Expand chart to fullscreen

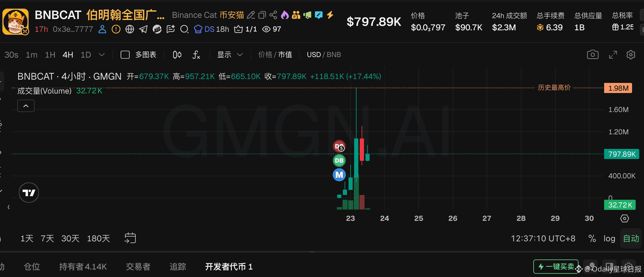613,55
